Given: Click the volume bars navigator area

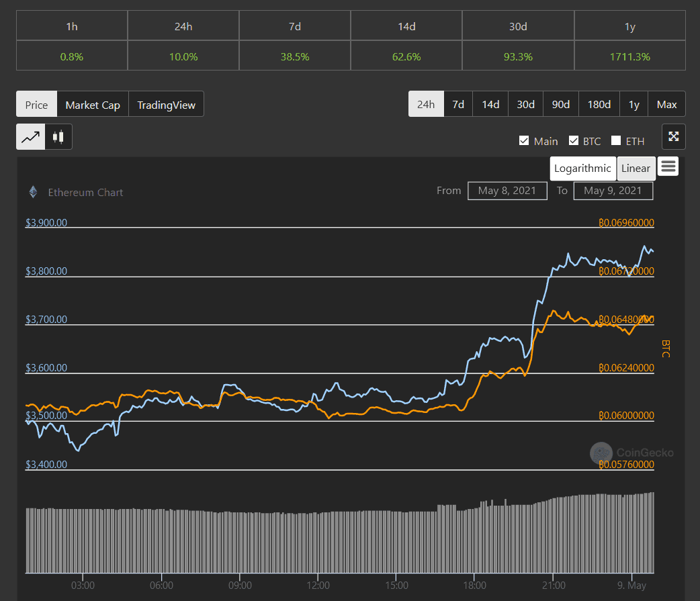Looking at the screenshot, I should click(x=339, y=541).
